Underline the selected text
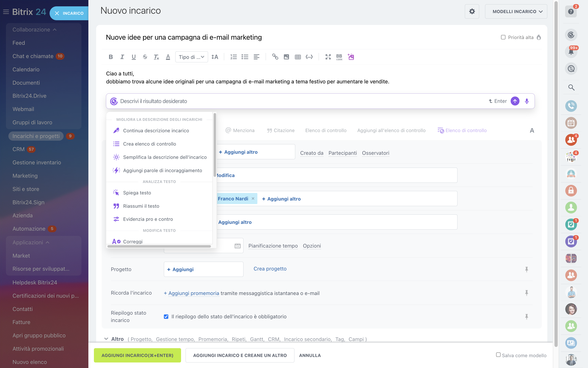Screen dimensions: 588x368 [x=133, y=57]
